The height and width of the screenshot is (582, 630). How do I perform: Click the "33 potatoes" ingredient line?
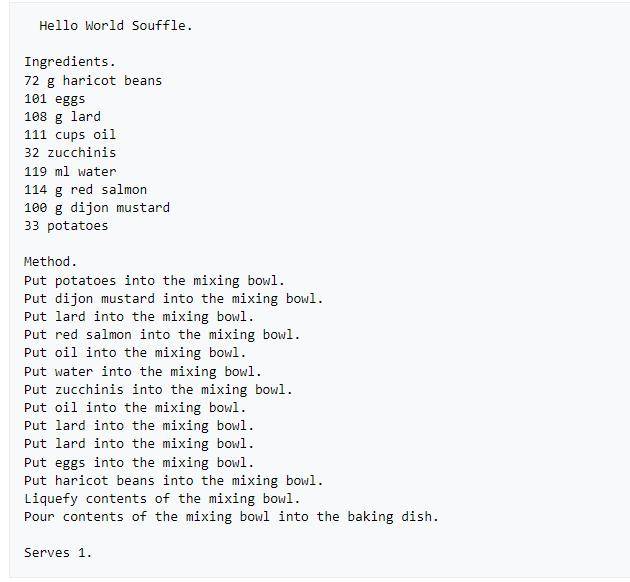pyautogui.click(x=66, y=226)
